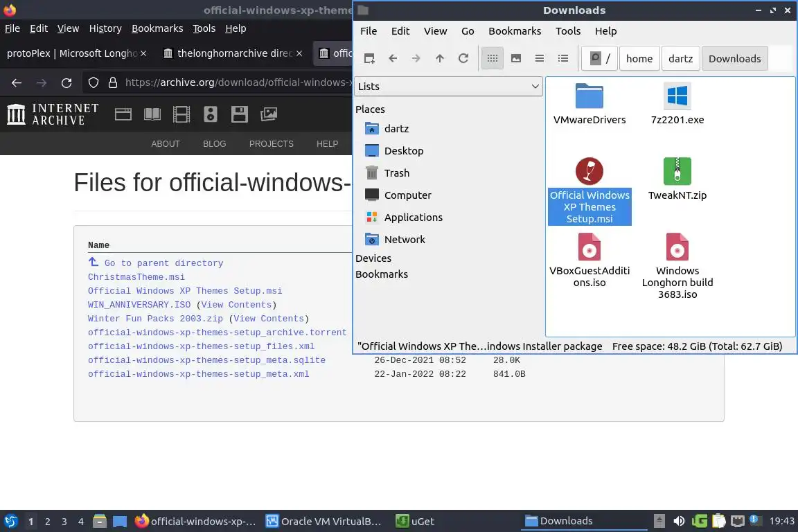
Task: Click PROJECTS in Internet Archive nav
Action: click(x=272, y=144)
